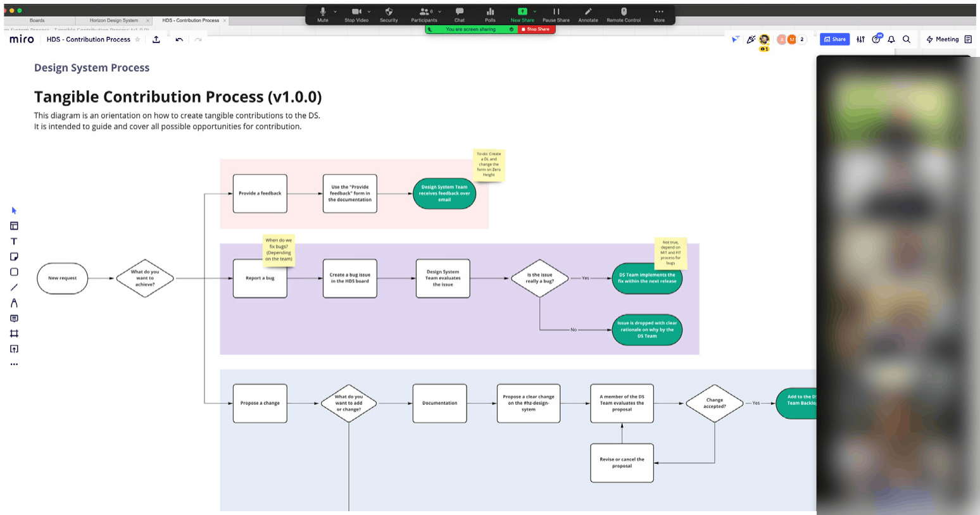Close the HDS - Contribution Process tab
Screen dimensions: 980x515
(224, 20)
